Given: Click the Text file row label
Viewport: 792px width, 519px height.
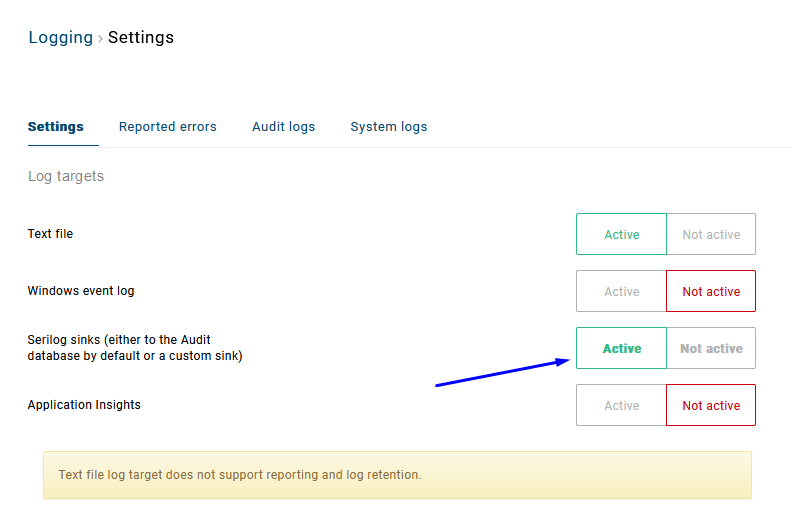Looking at the screenshot, I should pyautogui.click(x=50, y=234).
